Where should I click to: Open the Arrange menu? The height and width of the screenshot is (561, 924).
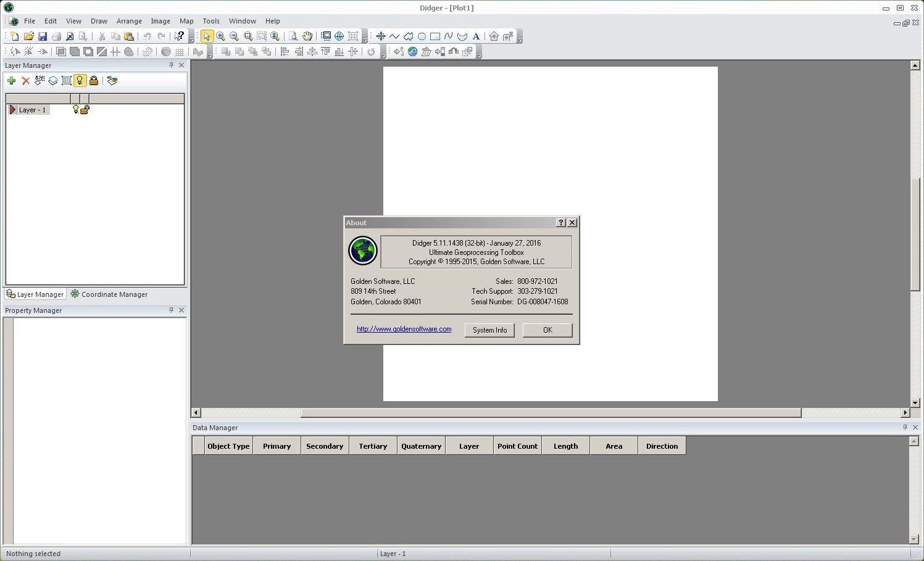point(129,21)
